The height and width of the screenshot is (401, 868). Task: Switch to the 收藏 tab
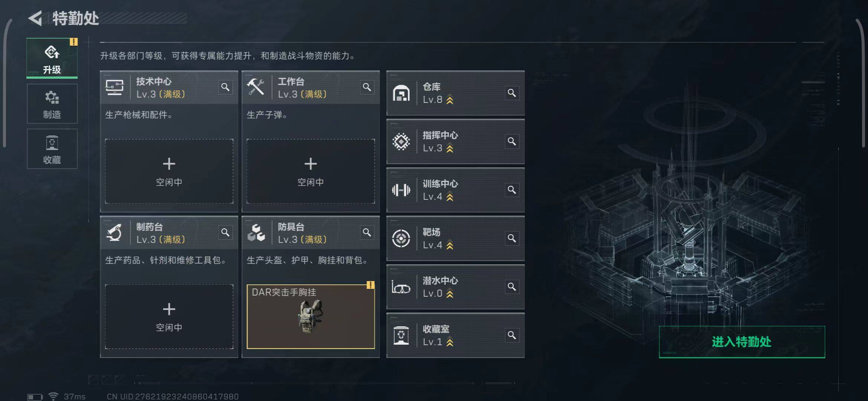point(52,149)
